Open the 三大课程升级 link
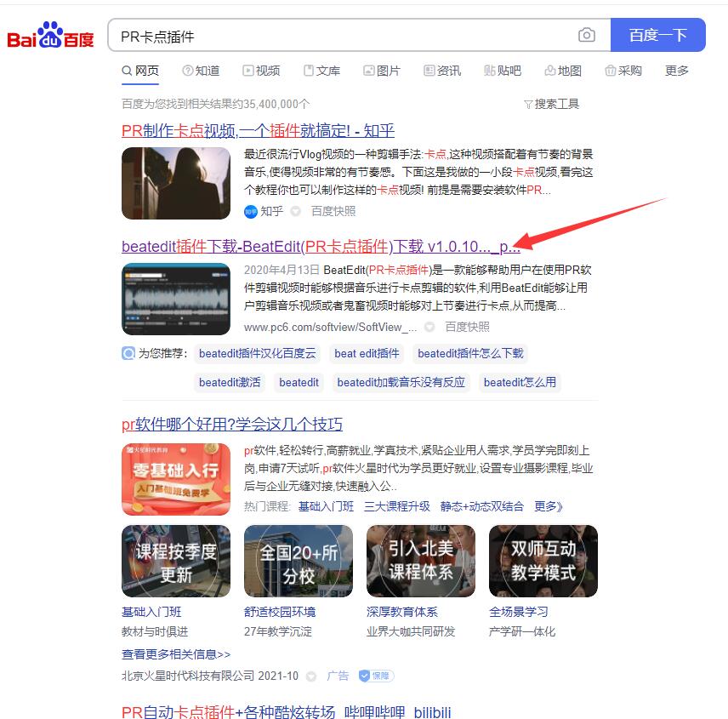 tap(397, 506)
